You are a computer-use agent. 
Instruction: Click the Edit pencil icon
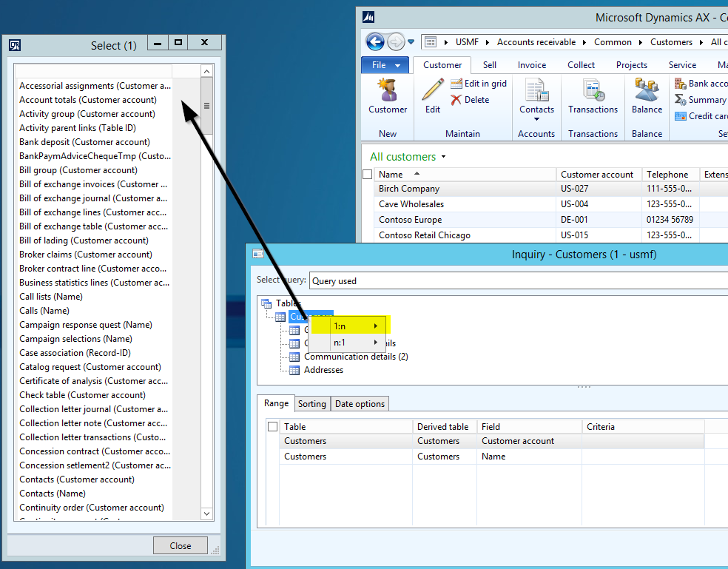[x=433, y=92]
